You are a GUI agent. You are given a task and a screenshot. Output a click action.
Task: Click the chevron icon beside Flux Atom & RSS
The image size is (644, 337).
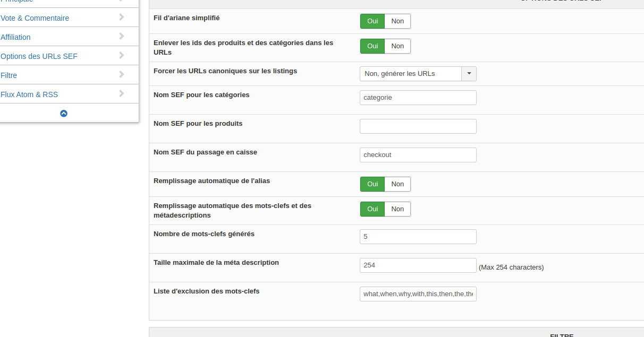coord(122,94)
